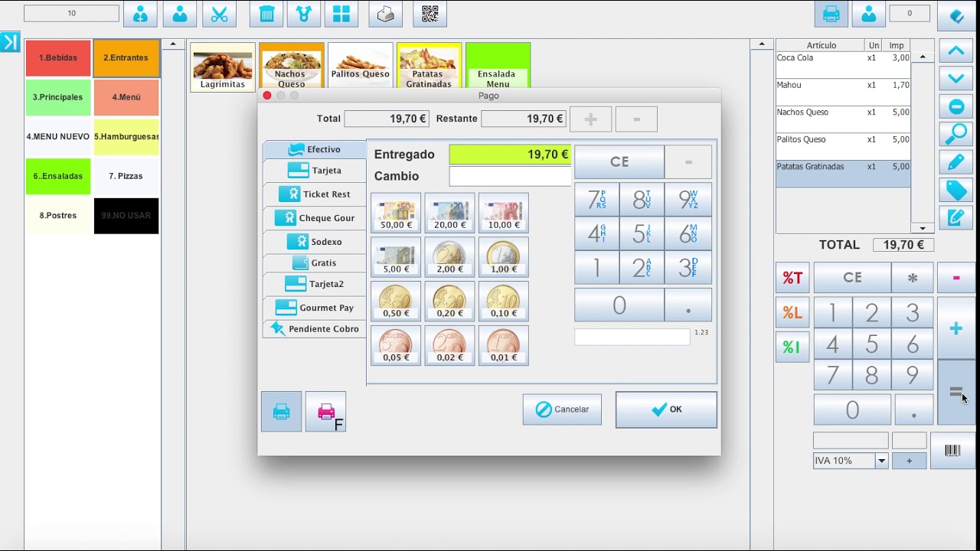Click the up arrow above the product catalog

pyautogui.click(x=761, y=44)
